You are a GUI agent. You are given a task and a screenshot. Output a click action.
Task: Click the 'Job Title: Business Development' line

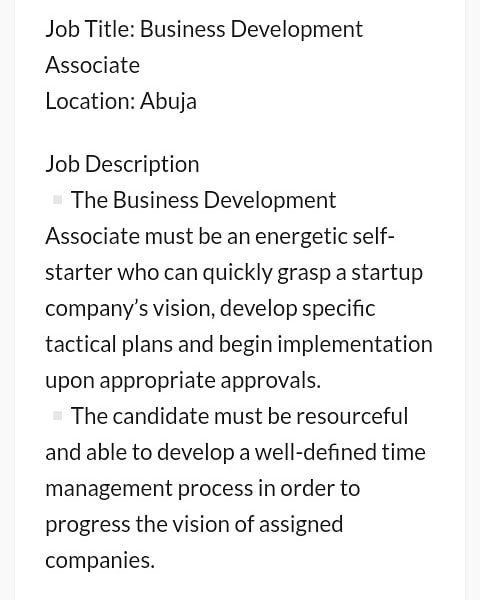coord(204,29)
